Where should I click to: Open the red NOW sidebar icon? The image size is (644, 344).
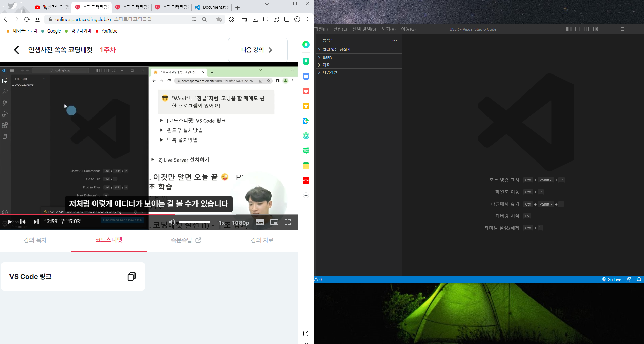coord(306,180)
